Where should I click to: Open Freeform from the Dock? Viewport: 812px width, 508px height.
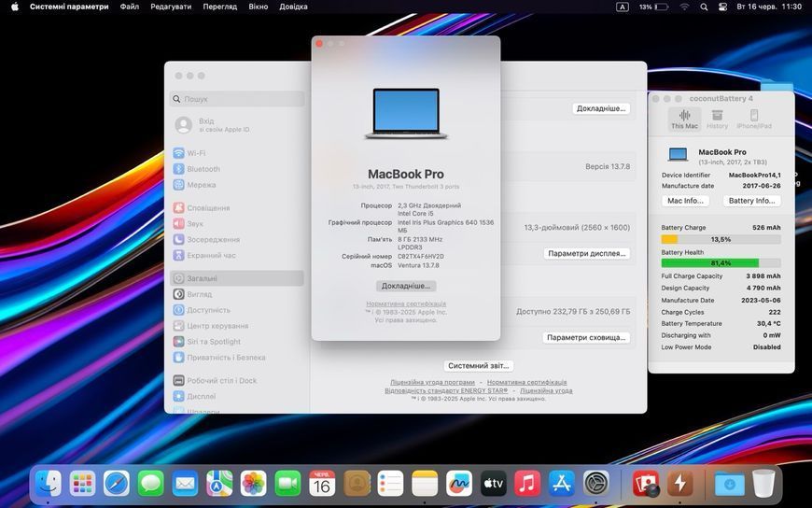coord(459,484)
